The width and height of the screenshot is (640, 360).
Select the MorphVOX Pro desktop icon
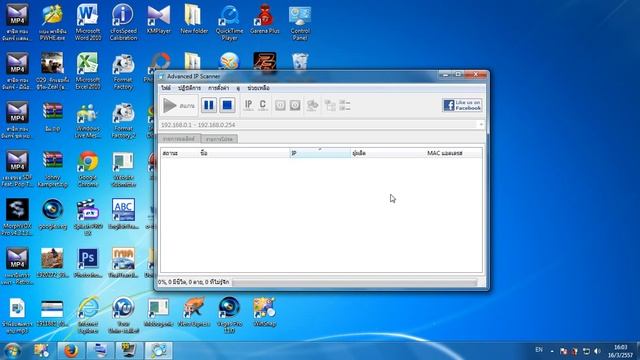tap(17, 217)
